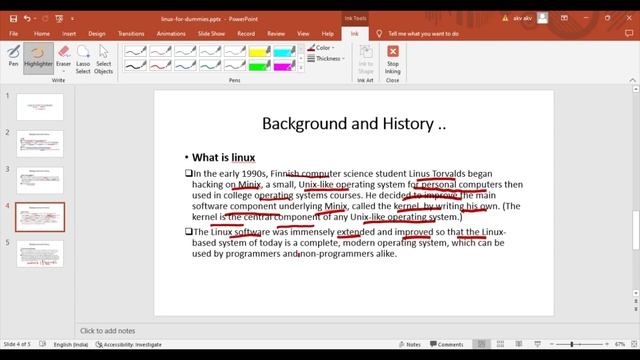Screen dimensions: 640x360
Task: Select slide 1 thumbnail
Action: 40,107
